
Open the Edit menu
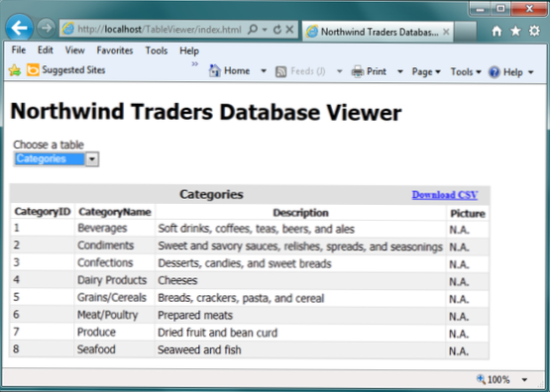46,50
